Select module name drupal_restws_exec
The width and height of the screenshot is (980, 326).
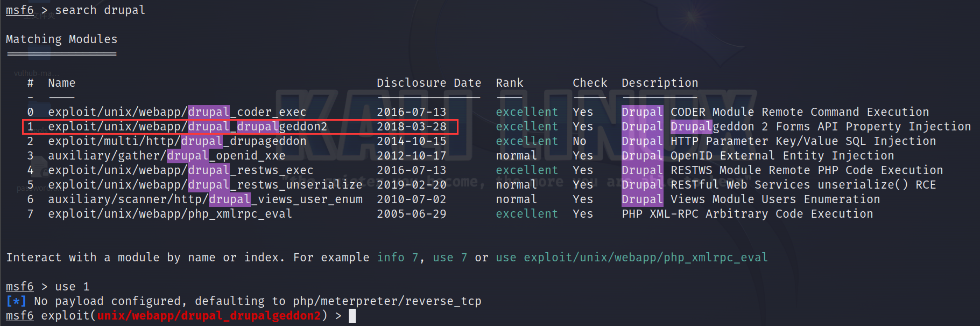(x=250, y=170)
